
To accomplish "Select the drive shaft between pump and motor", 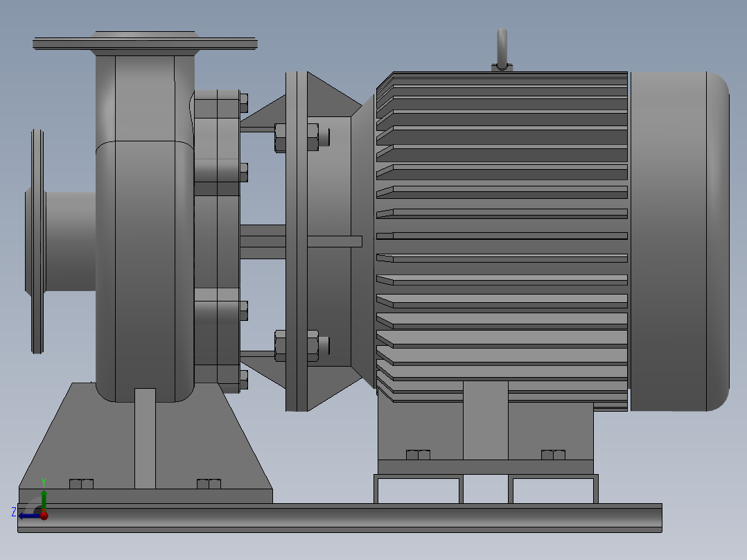I will 263,242.
